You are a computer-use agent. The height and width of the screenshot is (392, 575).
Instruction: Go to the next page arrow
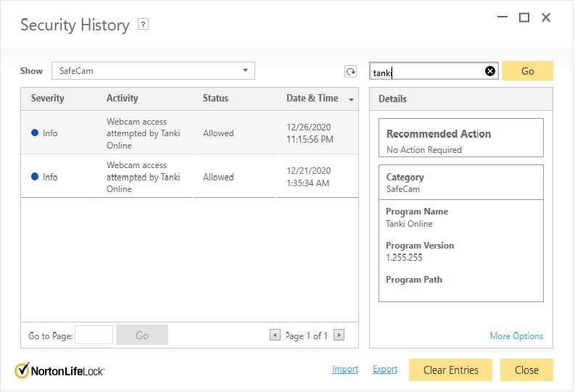coord(339,335)
